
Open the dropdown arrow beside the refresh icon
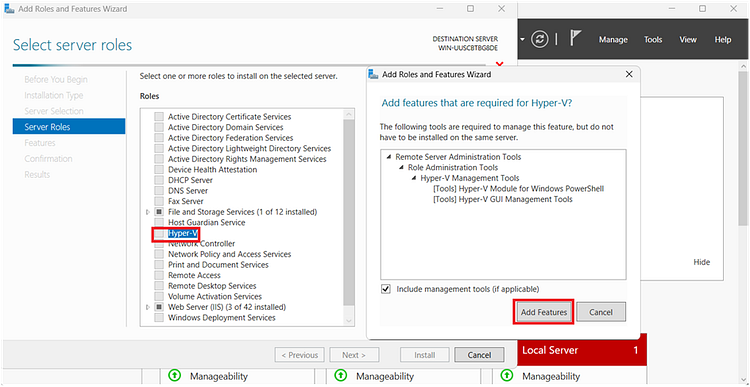[x=523, y=40]
